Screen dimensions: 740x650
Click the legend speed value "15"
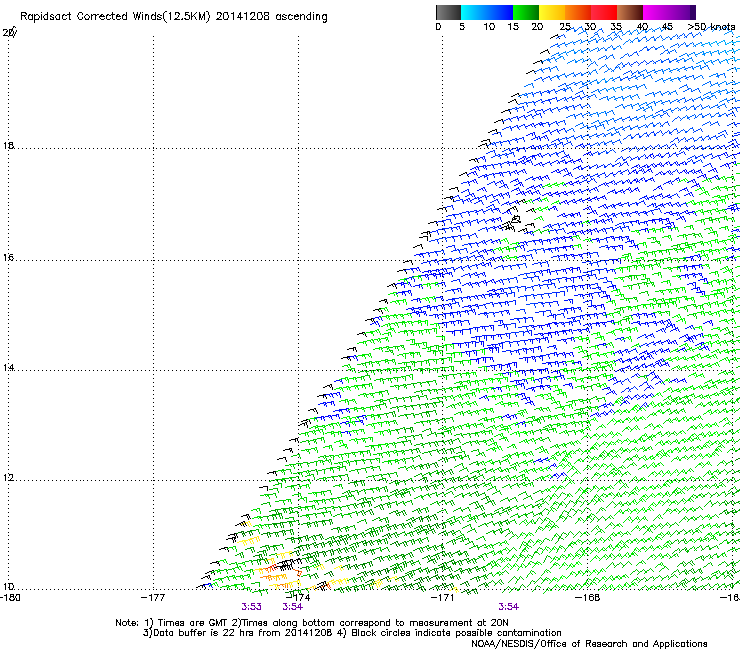(513, 27)
